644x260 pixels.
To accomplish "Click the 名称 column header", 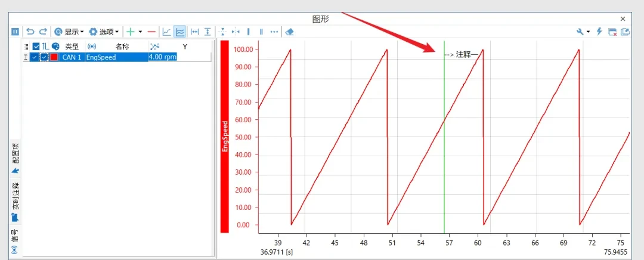I will click(122, 47).
